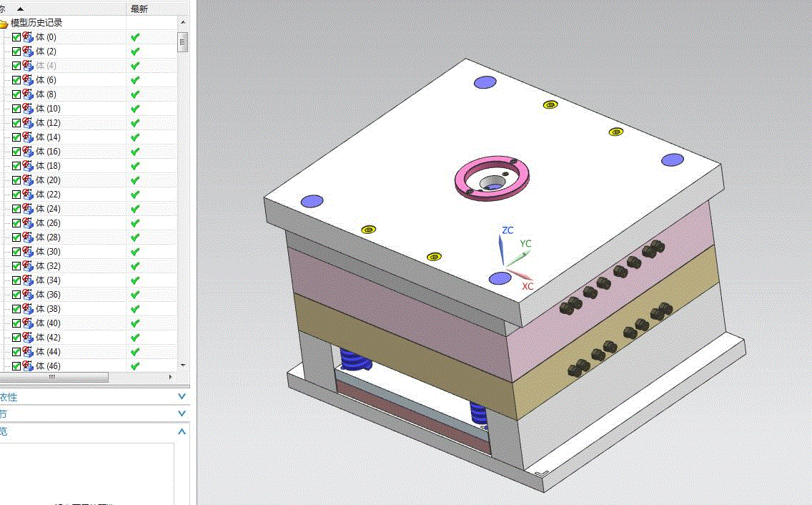Click the 最新 column header
Viewport: 812px width, 505px height.
point(139,9)
